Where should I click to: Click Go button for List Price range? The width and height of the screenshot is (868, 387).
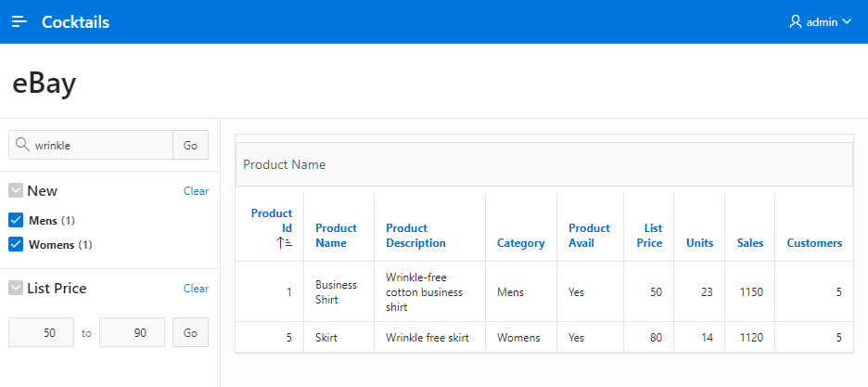point(190,332)
